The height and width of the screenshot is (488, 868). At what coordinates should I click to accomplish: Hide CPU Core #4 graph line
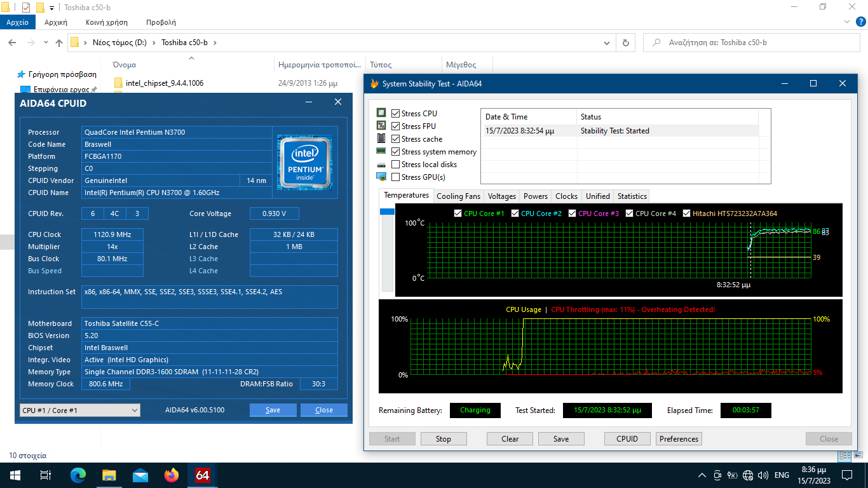(x=630, y=213)
